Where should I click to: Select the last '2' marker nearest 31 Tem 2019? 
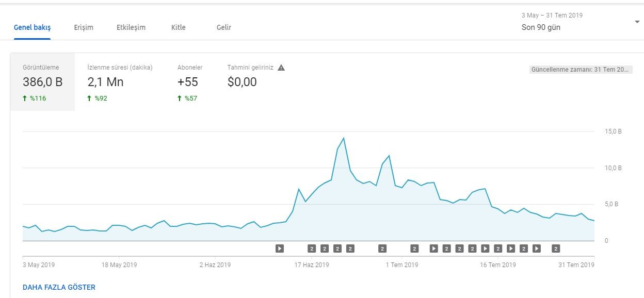556,249
